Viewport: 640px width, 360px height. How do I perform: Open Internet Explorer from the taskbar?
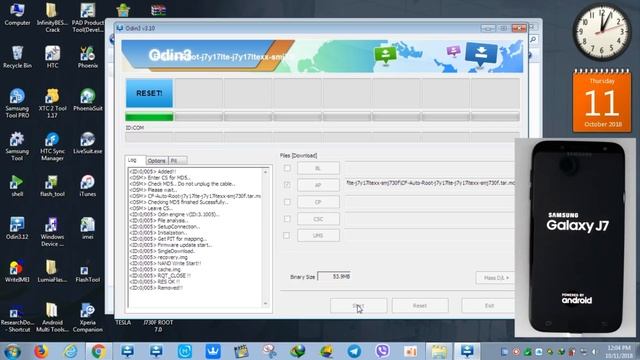70,351
